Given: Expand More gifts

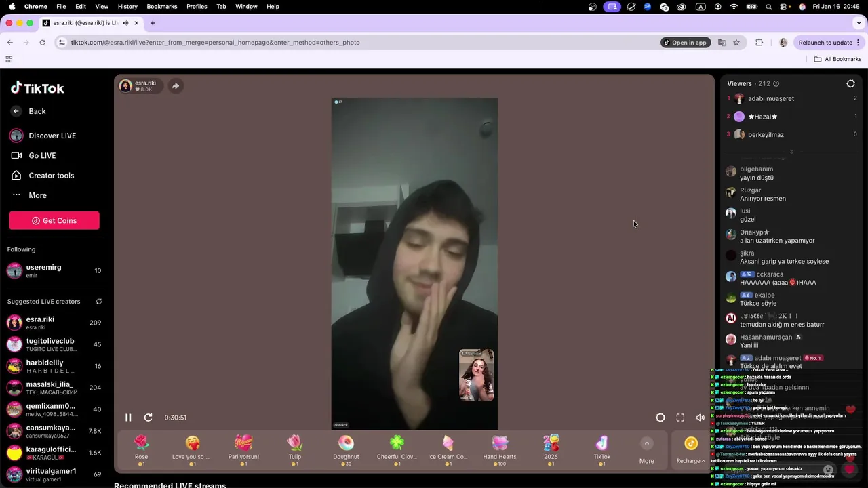Looking at the screenshot, I should [647, 451].
